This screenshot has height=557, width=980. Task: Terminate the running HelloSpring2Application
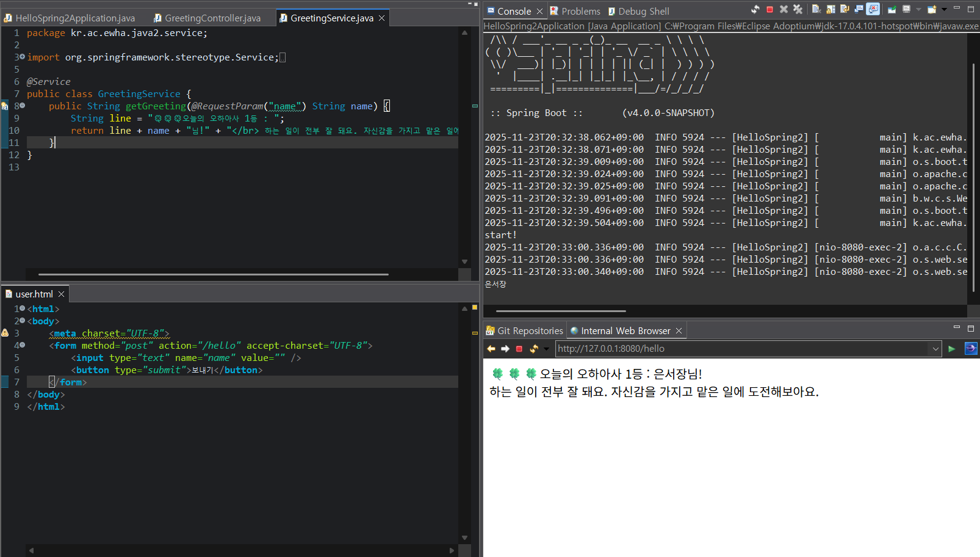[x=769, y=9]
